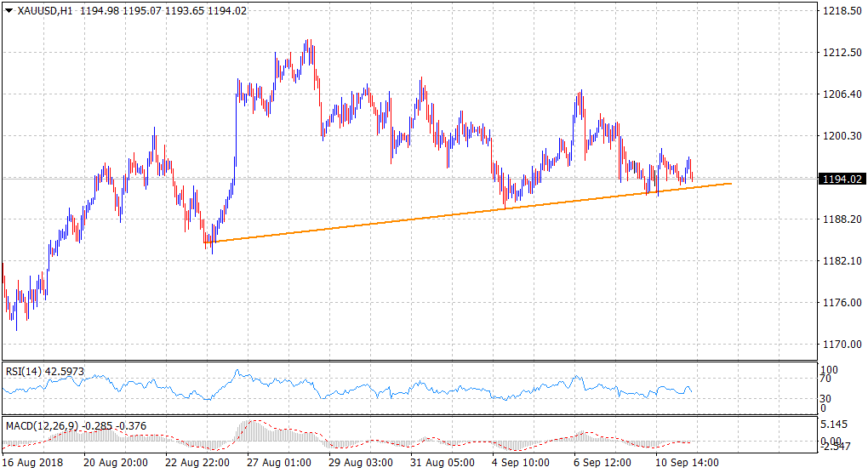The image size is (868, 473).
Task: Click the 1170.00 price scale label
Action: (x=837, y=345)
